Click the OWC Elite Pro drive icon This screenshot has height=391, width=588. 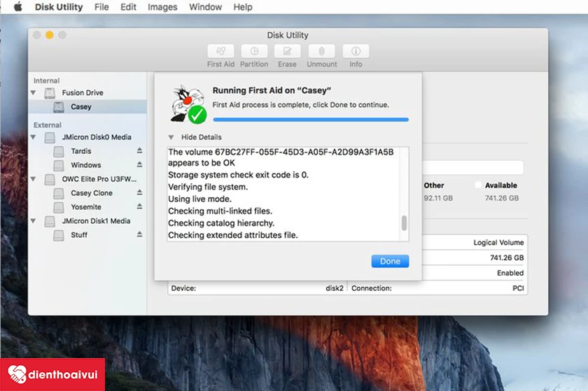point(50,179)
